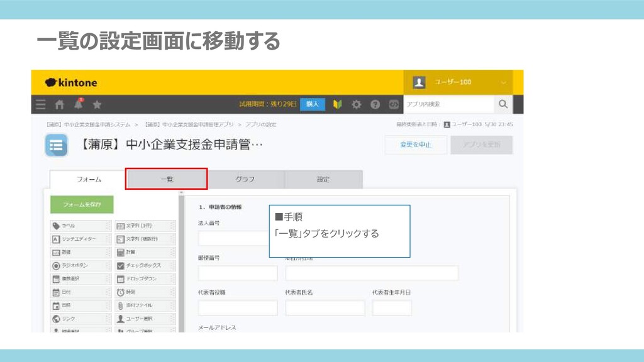Open the favorites star icon
644x362 pixels.
click(x=97, y=105)
